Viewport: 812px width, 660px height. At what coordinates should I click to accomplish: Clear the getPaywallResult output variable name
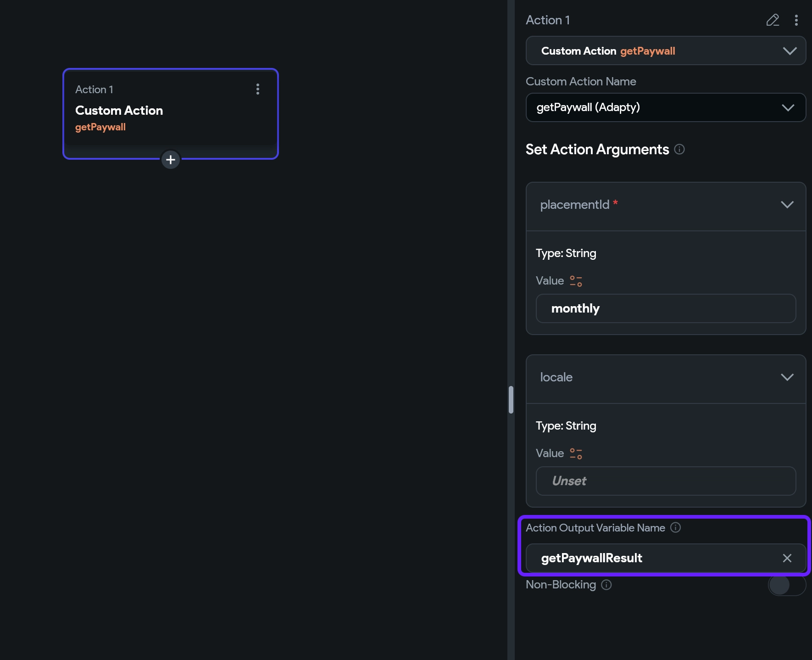click(x=787, y=558)
